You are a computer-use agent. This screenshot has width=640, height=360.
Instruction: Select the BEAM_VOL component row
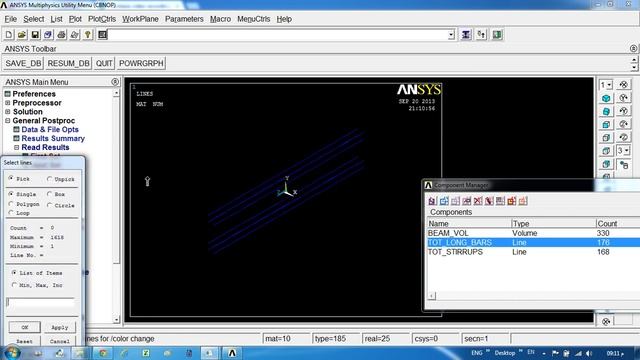point(533,233)
